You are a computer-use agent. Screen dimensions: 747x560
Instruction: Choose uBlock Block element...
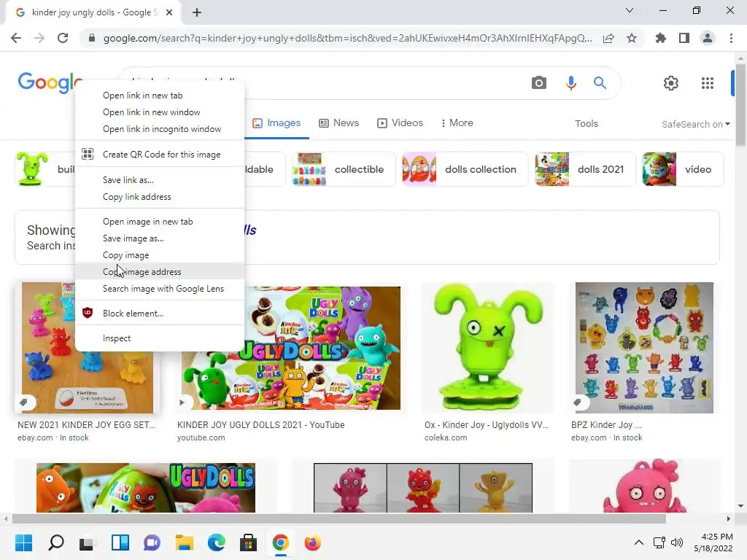(160, 314)
